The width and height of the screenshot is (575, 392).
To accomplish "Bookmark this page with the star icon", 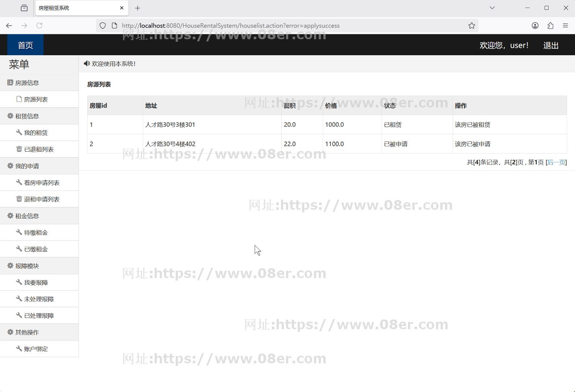I will 472,25.
